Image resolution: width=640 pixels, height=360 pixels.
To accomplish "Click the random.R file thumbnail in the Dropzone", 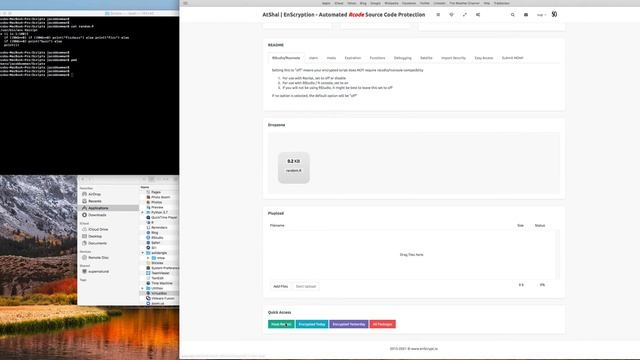I will (x=294, y=167).
